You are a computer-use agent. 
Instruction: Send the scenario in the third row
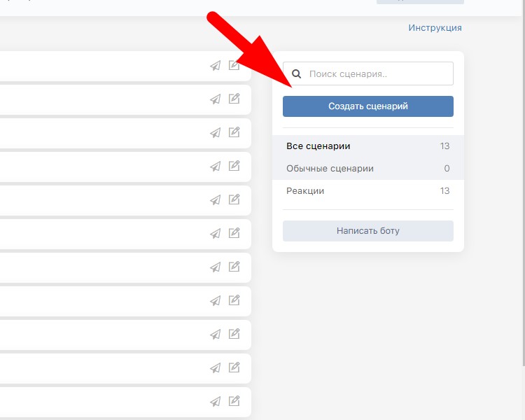[x=215, y=133]
